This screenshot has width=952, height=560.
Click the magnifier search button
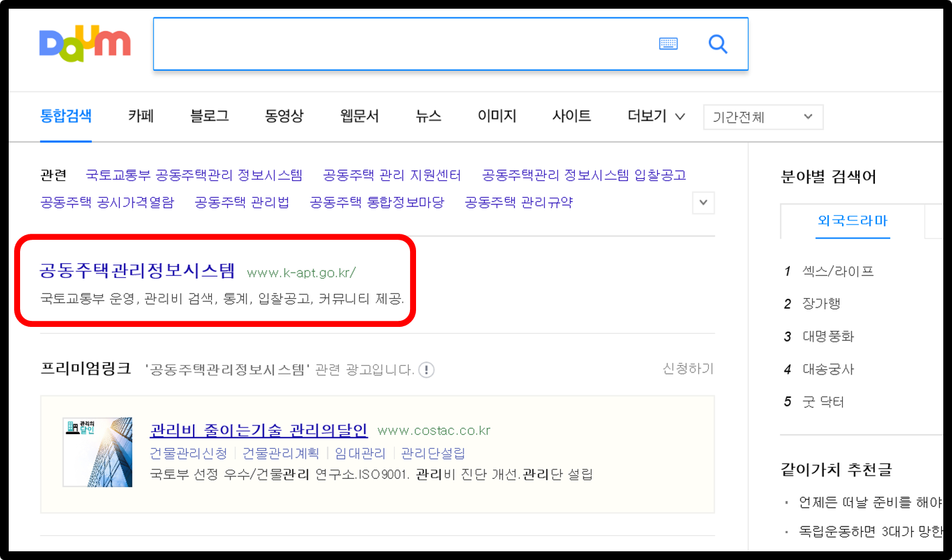click(x=718, y=44)
